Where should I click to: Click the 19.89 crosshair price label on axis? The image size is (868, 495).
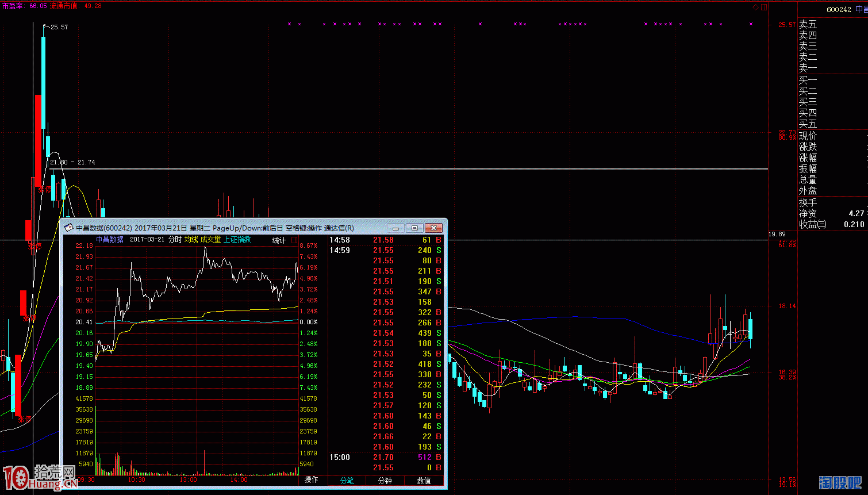(x=777, y=234)
